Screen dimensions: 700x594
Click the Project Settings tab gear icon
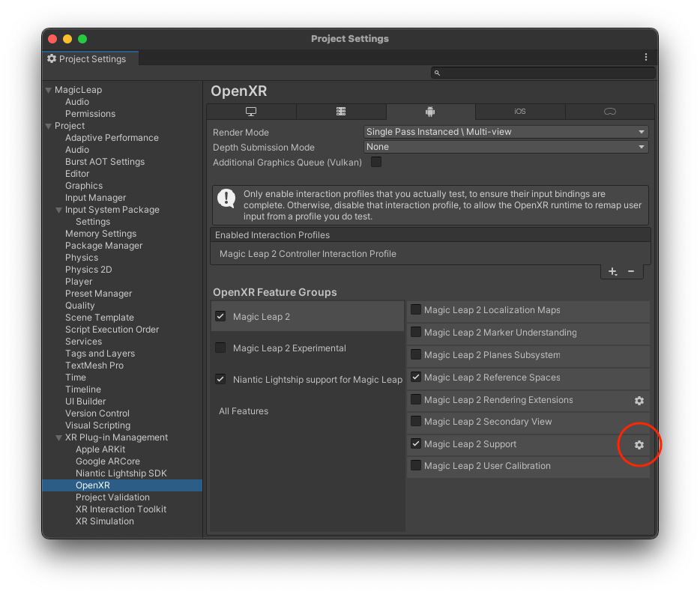tap(52, 58)
